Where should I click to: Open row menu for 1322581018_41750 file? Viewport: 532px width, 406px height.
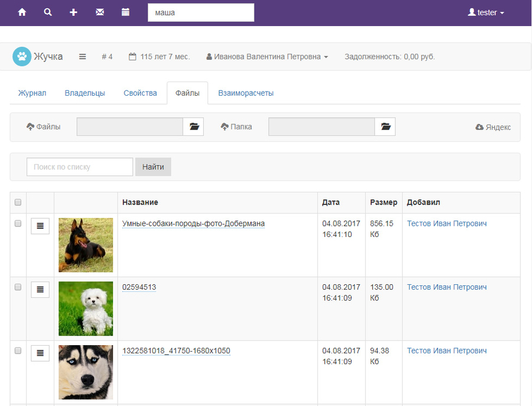40,353
